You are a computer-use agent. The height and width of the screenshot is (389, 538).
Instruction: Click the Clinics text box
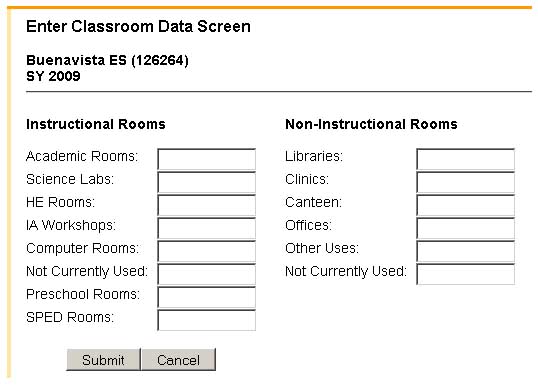point(466,182)
